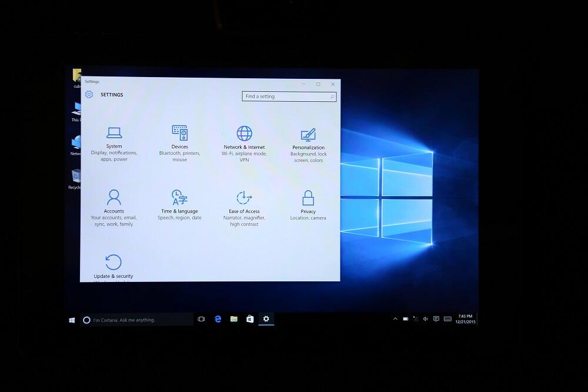Click the battery icon in the system tray
The width and height of the screenshot is (588, 392).
click(x=405, y=319)
